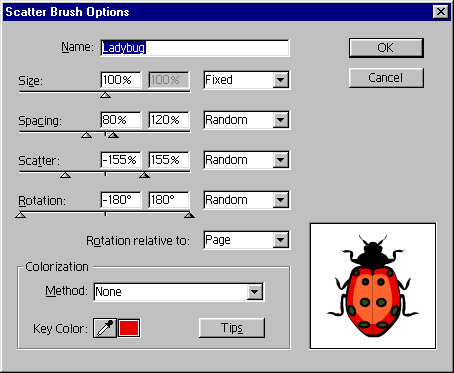Click the Size slider triangle handle

pyautogui.click(x=106, y=95)
